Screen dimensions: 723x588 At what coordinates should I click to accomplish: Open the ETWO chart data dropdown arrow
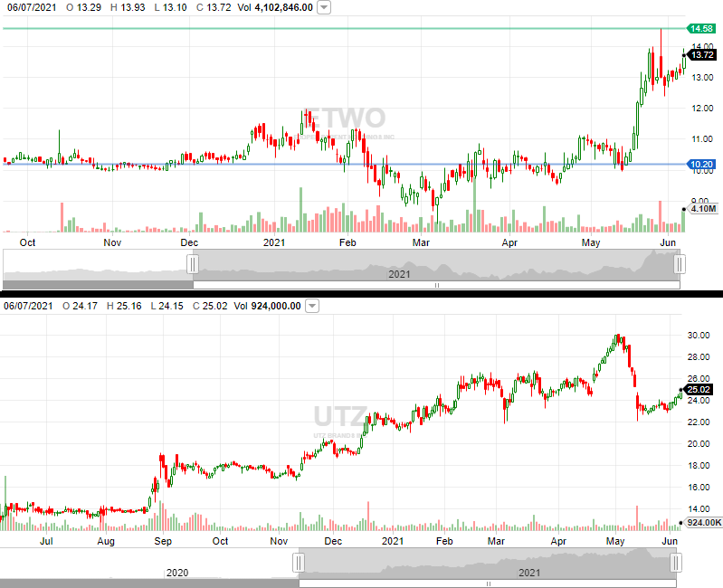click(x=324, y=8)
